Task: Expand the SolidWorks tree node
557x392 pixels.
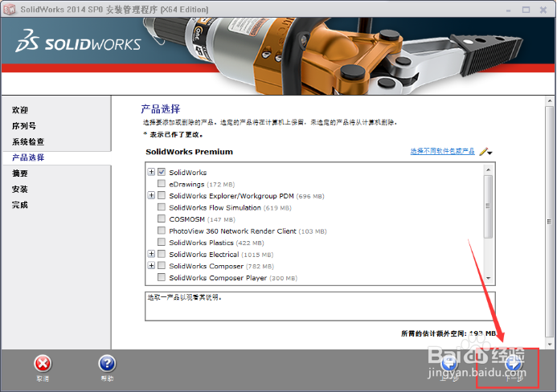Action: pyautogui.click(x=151, y=172)
